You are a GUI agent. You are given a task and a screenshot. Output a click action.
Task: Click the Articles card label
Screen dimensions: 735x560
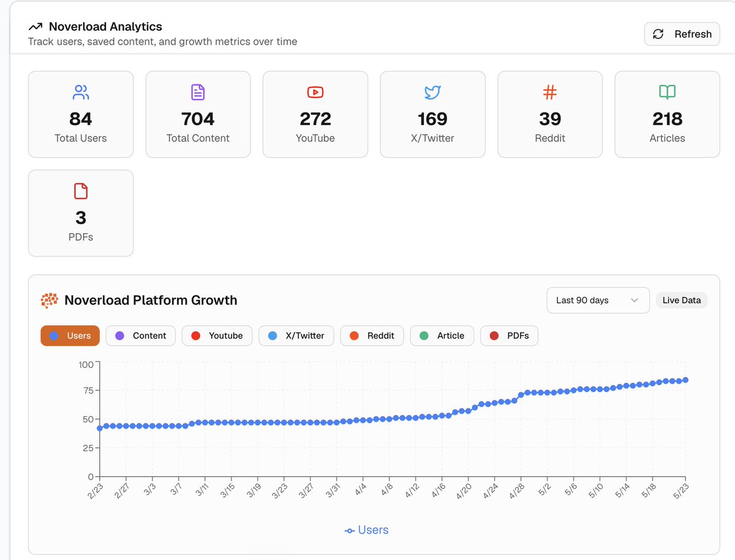pos(667,138)
